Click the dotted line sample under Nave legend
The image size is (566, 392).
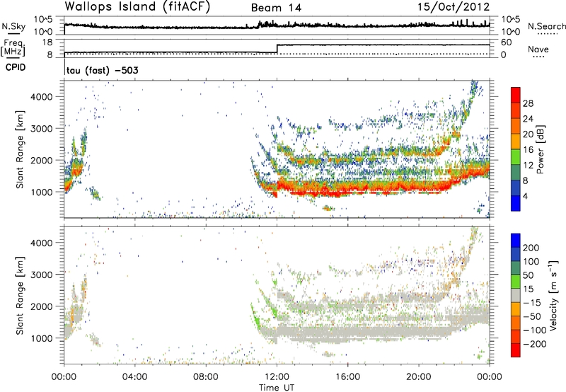click(x=538, y=57)
